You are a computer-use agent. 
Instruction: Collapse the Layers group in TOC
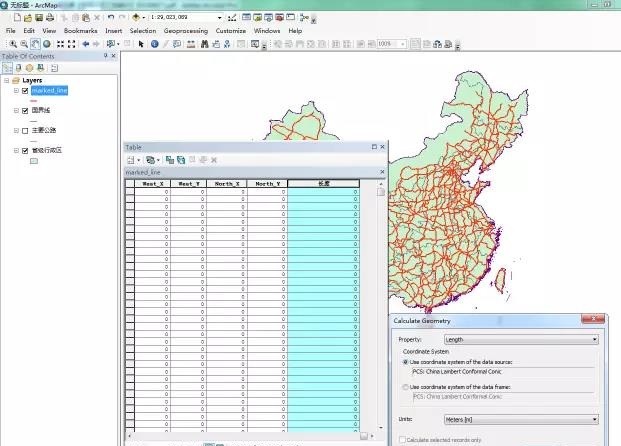[x=6, y=80]
